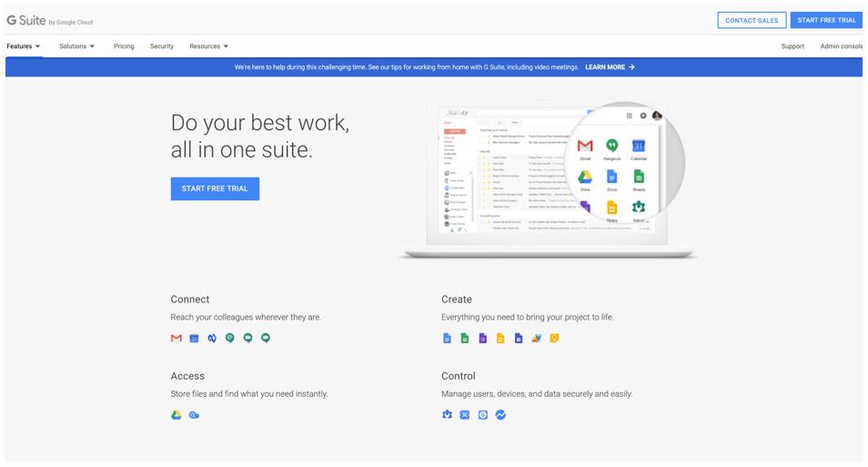Follow the Learn More banner link
Viewport: 868px width, 467px height.
pos(610,67)
